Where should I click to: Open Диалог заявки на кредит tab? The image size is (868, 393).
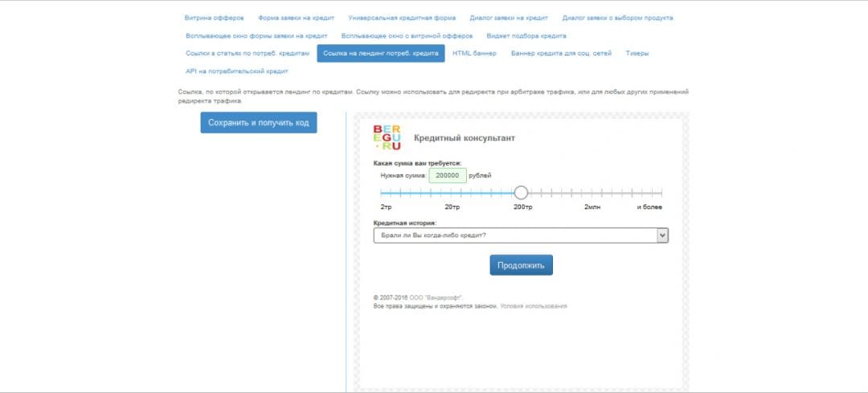pos(508,18)
